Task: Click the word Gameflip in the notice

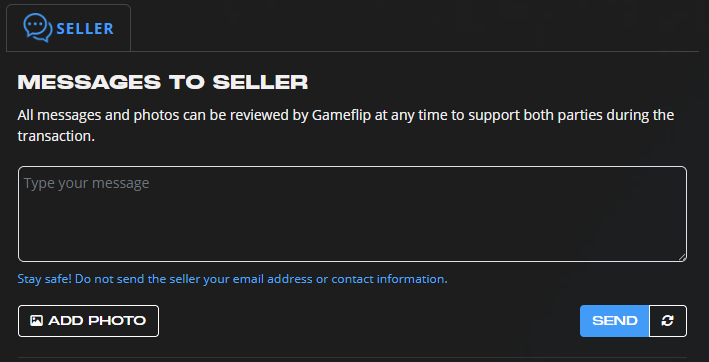Action: [x=339, y=115]
